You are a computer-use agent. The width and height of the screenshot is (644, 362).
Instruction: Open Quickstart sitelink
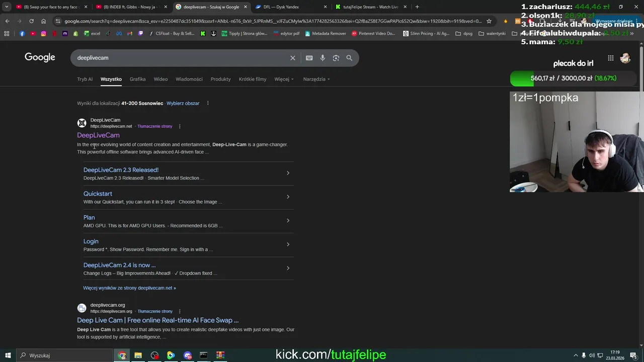tap(98, 194)
